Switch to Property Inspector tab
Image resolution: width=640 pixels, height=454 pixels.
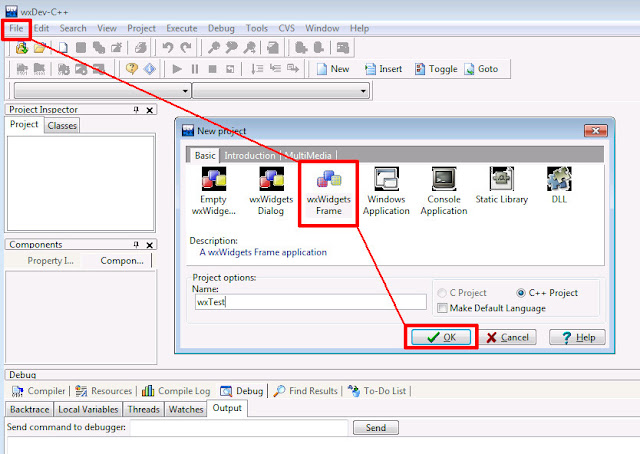50,260
